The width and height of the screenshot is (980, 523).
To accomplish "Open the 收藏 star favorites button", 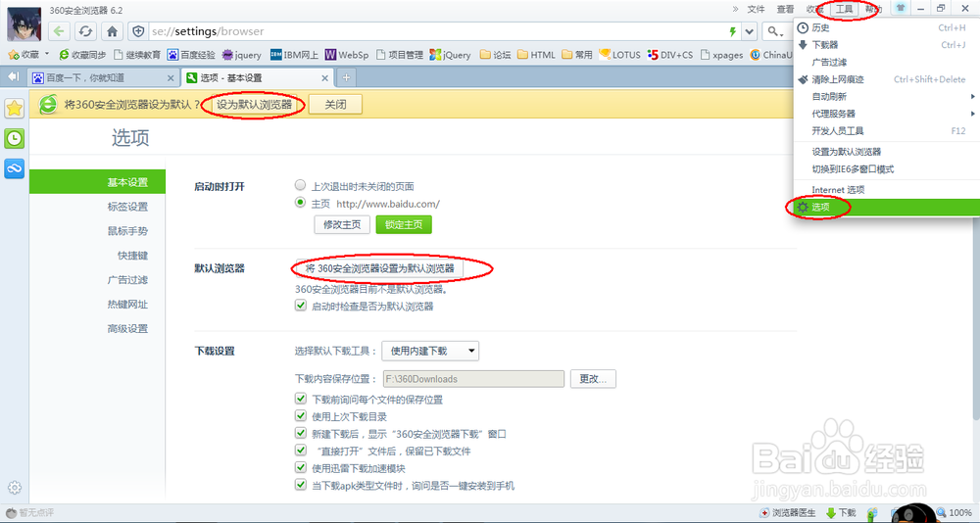I will (x=24, y=55).
